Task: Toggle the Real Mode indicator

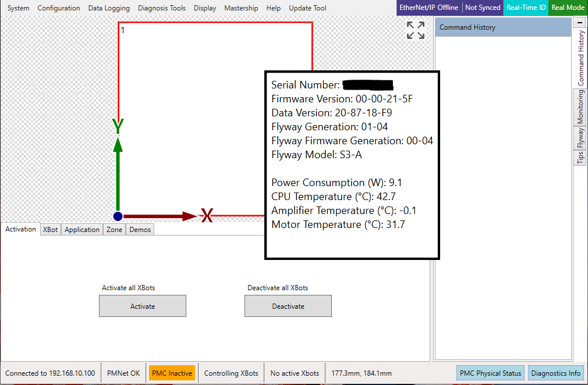Action: point(568,8)
